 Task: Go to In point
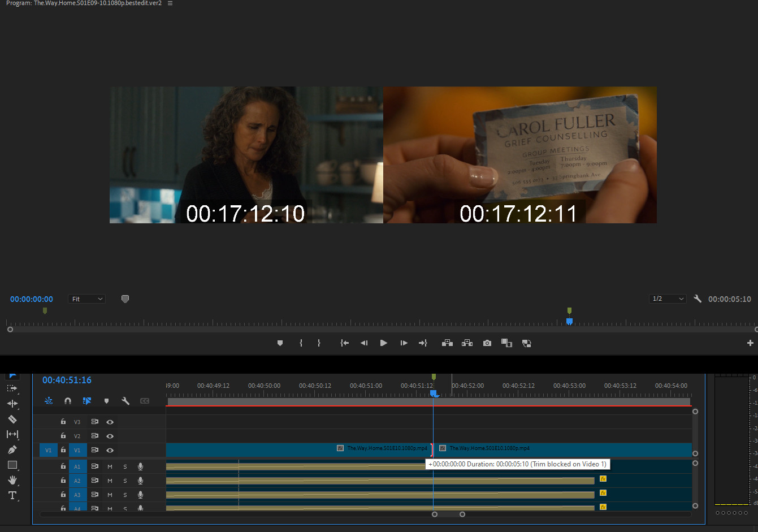tap(344, 343)
